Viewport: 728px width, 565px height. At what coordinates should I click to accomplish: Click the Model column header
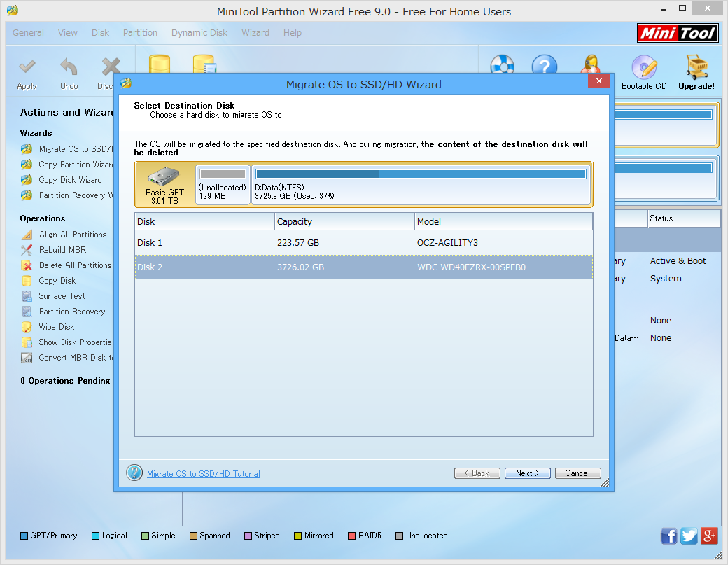point(504,221)
